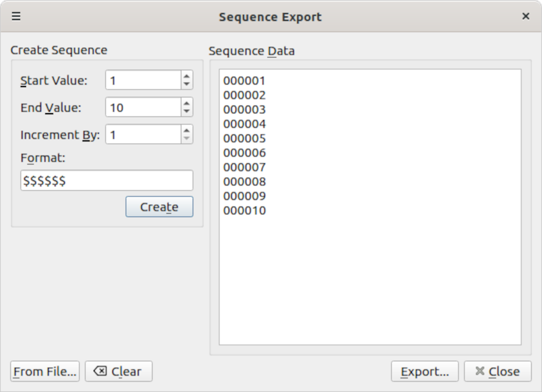Clear the sequence data
This screenshot has width=542, height=392.
click(118, 372)
